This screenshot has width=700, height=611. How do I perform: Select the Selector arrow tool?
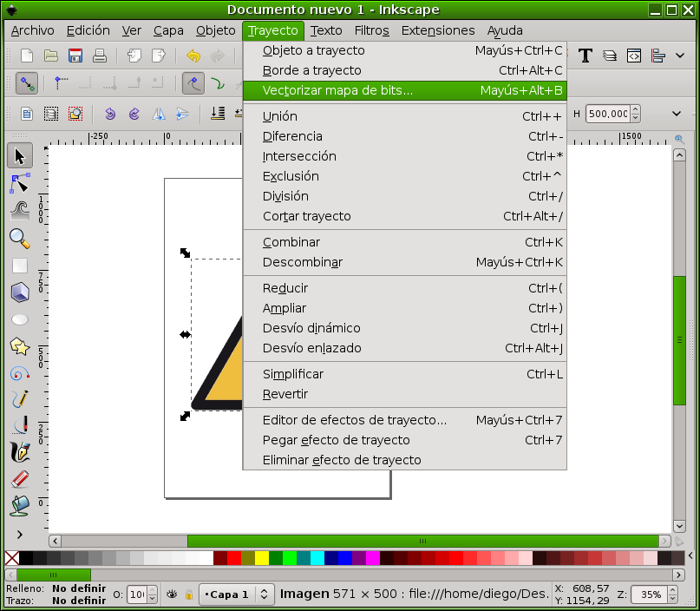(x=19, y=156)
